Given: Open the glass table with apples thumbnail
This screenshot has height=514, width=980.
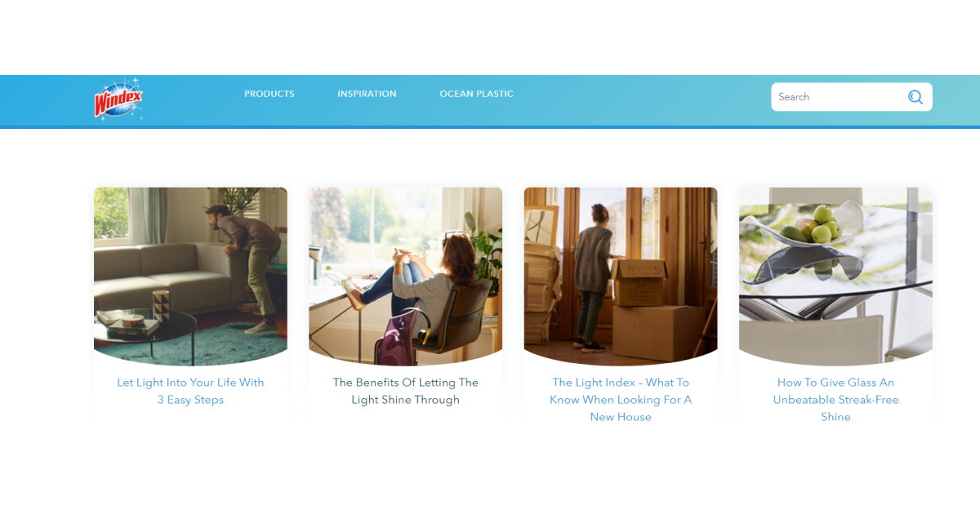Looking at the screenshot, I should click(x=835, y=277).
